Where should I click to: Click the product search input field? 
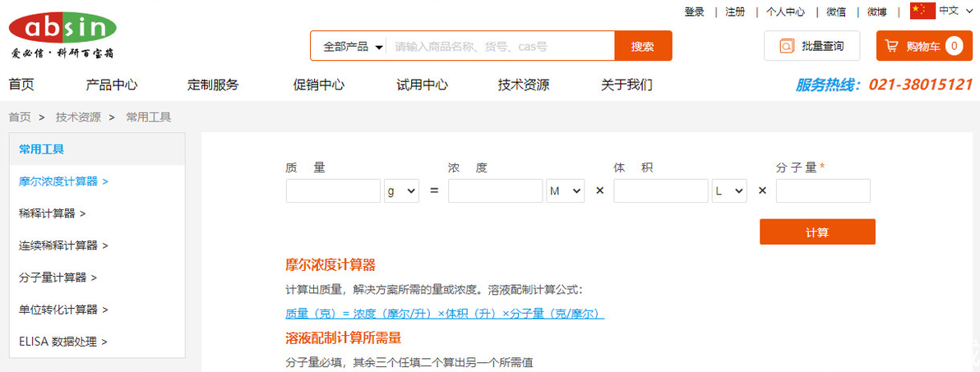[x=500, y=47]
